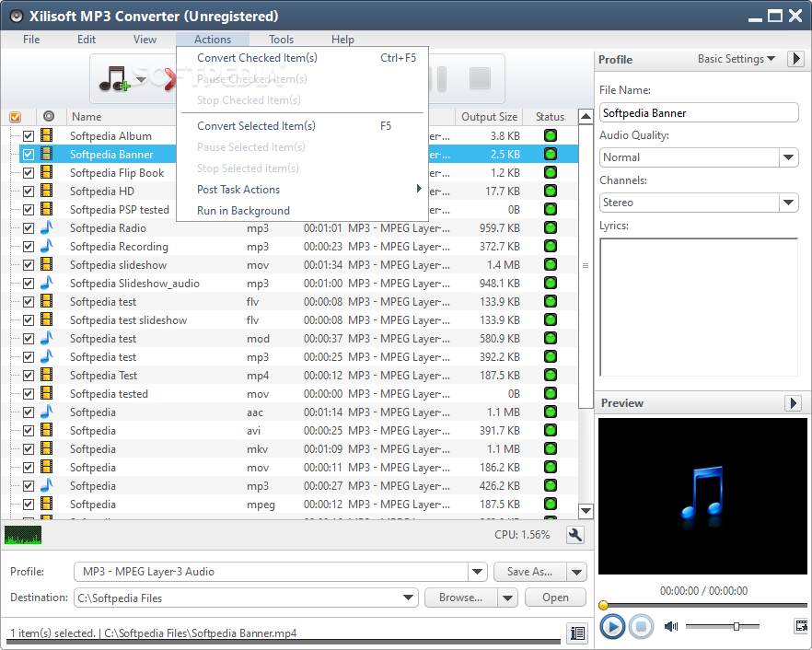Click the disc column header icon
The height and width of the screenshot is (650, 812).
point(49,117)
